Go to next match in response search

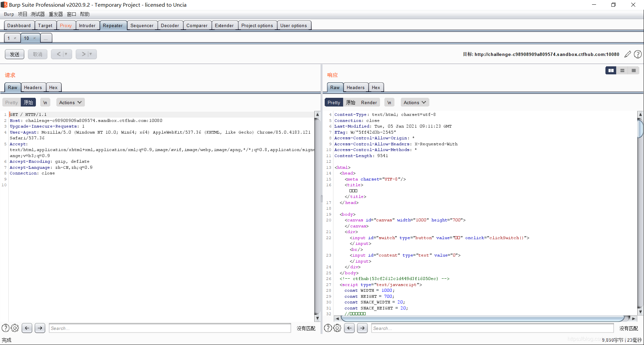tap(362, 328)
